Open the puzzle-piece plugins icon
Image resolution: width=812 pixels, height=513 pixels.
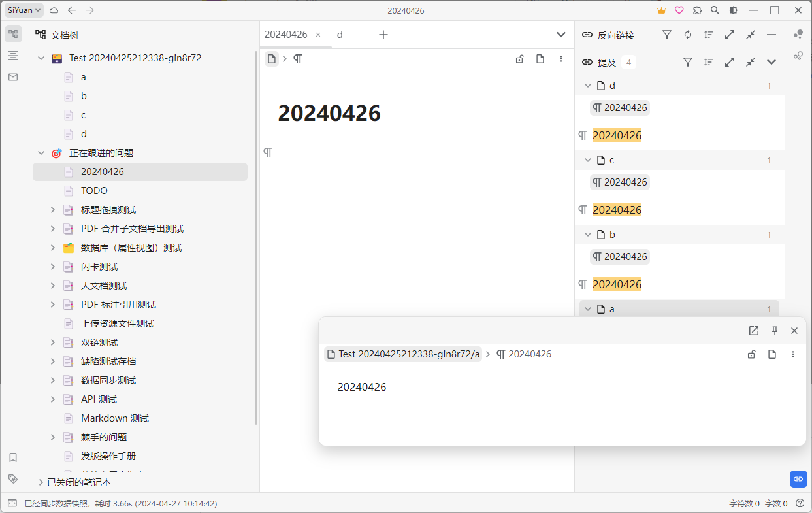tap(697, 10)
